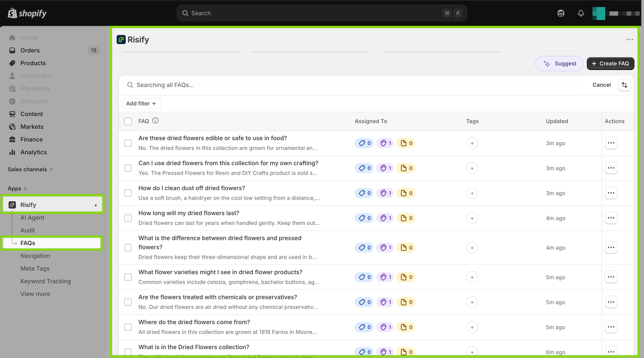This screenshot has width=644, height=358.
Task: Expand Sales channels section
Action: pyautogui.click(x=30, y=169)
